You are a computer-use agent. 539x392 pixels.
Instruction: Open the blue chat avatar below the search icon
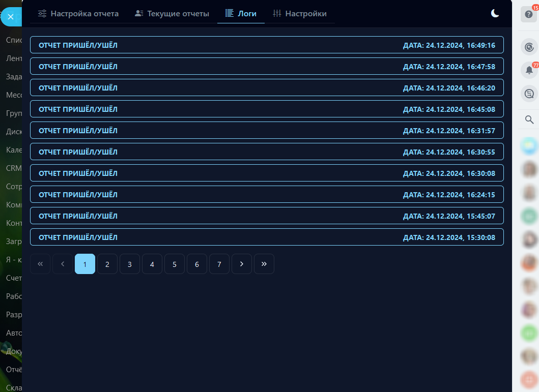tap(529, 146)
